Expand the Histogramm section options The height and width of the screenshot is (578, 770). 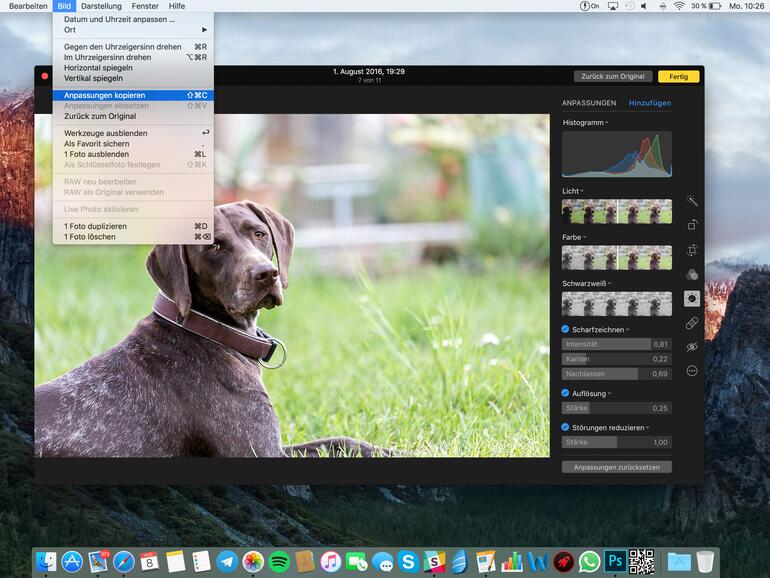[x=606, y=122]
